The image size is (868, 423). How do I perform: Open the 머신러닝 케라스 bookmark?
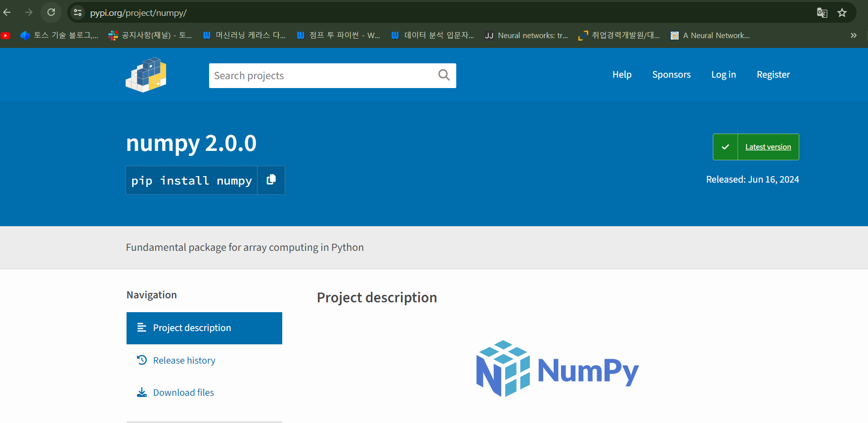pyautogui.click(x=244, y=36)
